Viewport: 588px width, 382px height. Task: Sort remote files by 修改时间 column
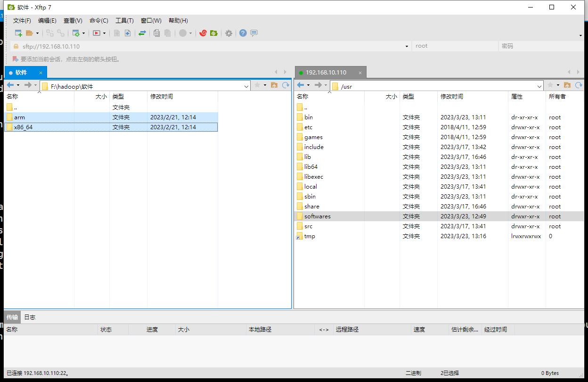tap(451, 97)
